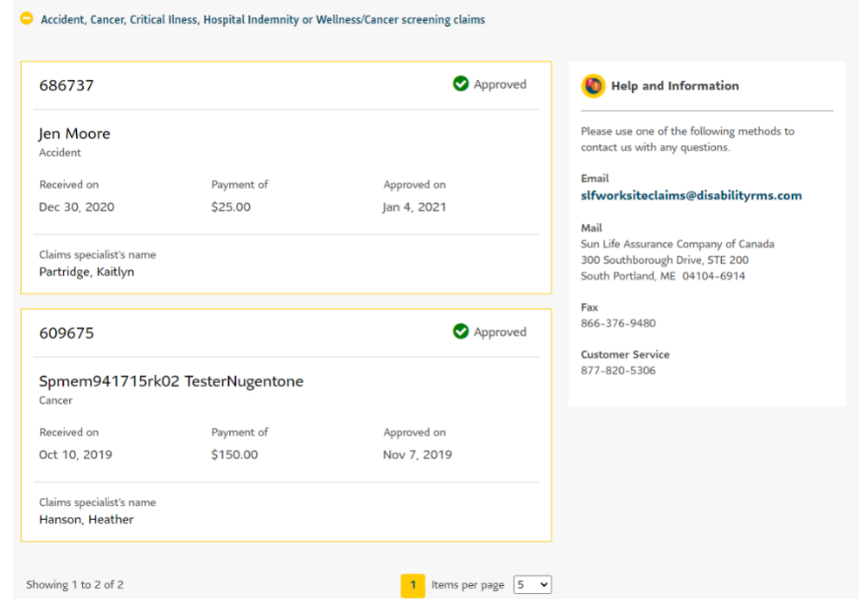Collapse the Accident claims section via minus icon

(x=26, y=18)
